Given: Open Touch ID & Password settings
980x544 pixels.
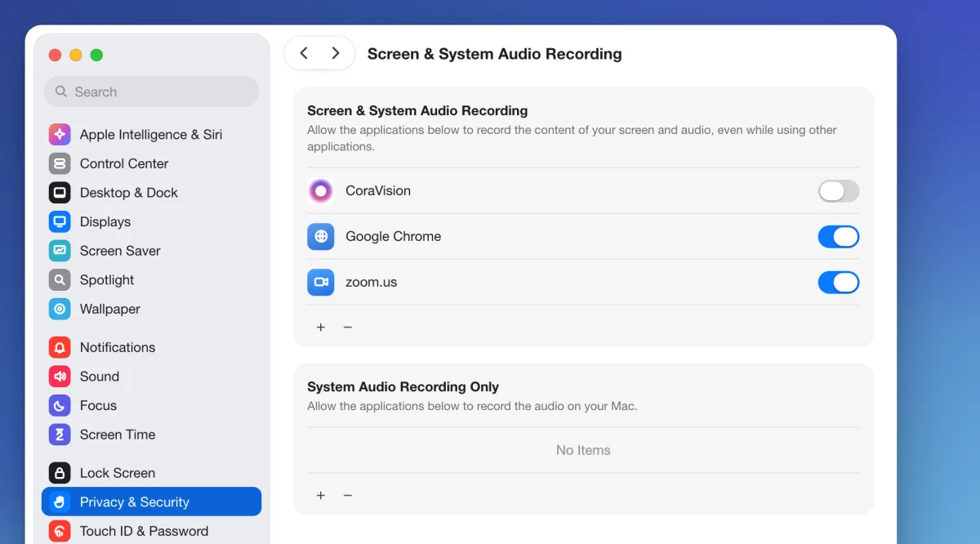Looking at the screenshot, I should [151, 531].
